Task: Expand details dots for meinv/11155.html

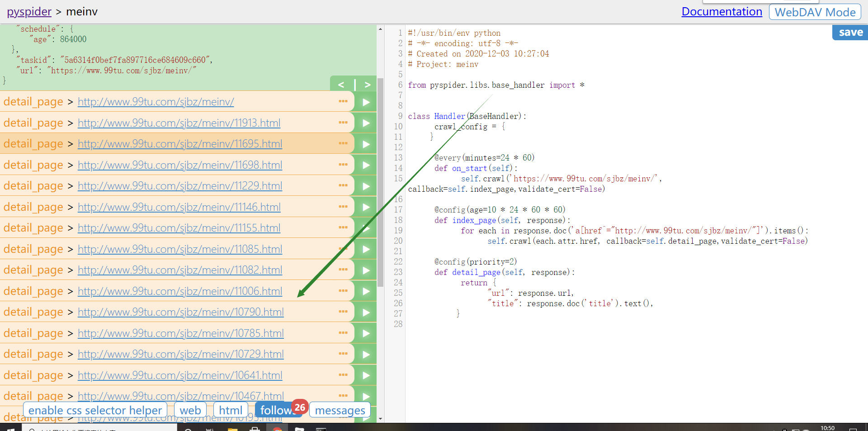Action: [x=343, y=227]
